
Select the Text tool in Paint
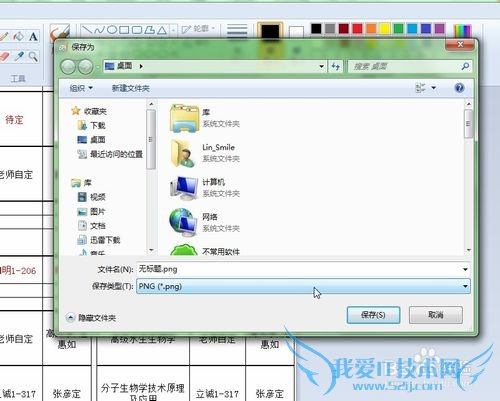pyautogui.click(x=33, y=37)
